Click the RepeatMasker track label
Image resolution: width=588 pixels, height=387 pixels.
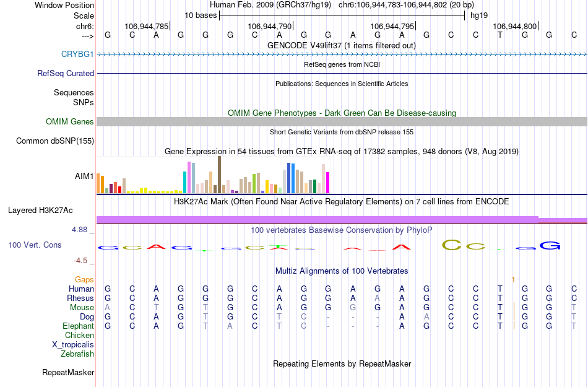pos(68,372)
